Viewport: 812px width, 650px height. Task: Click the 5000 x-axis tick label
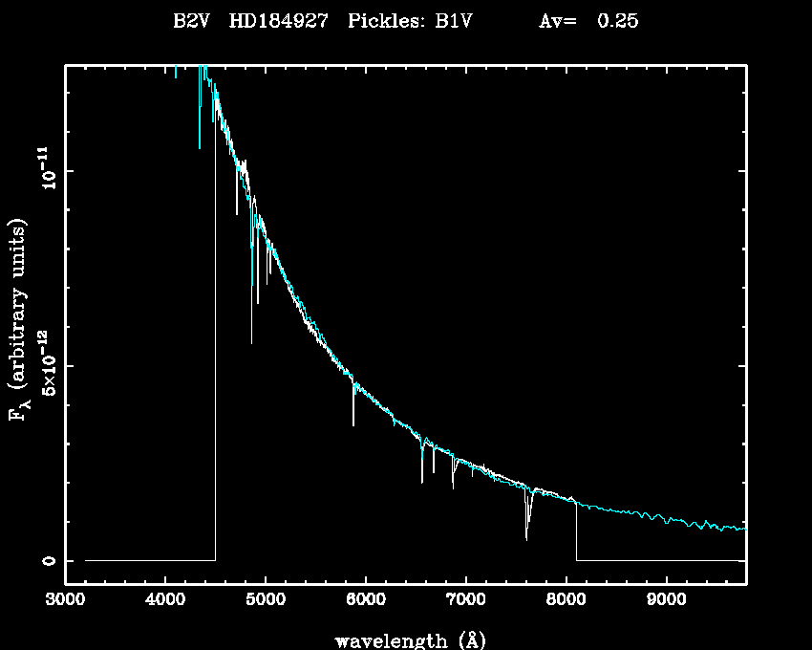pos(266,600)
